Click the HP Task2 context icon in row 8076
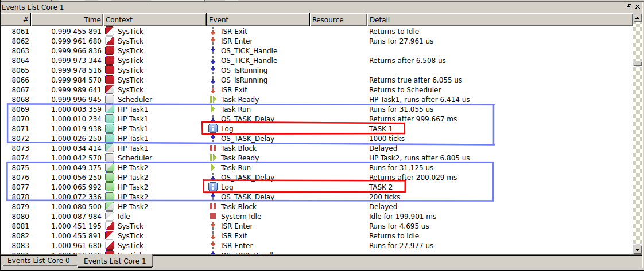Viewport: 644px width, 271px height. tap(110, 177)
